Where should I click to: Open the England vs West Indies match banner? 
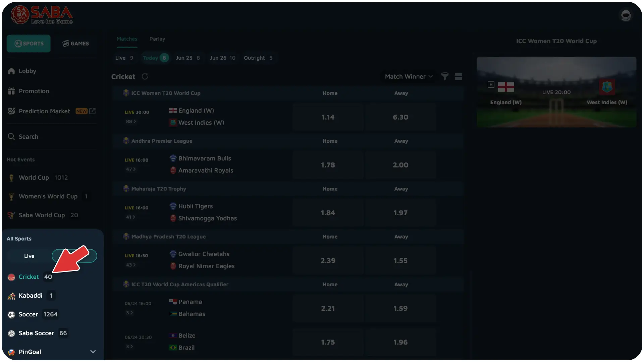tap(556, 92)
